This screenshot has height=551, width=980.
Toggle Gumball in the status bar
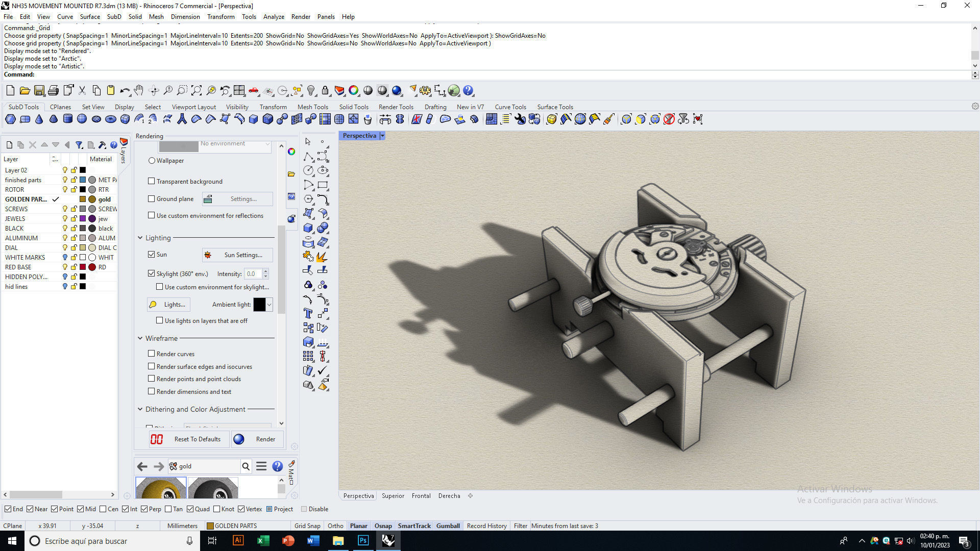click(448, 526)
